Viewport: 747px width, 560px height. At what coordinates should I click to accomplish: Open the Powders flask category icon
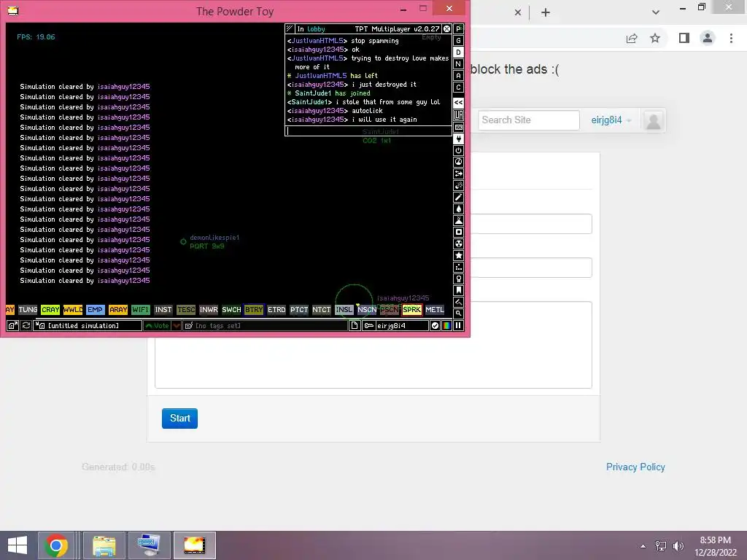tap(458, 220)
